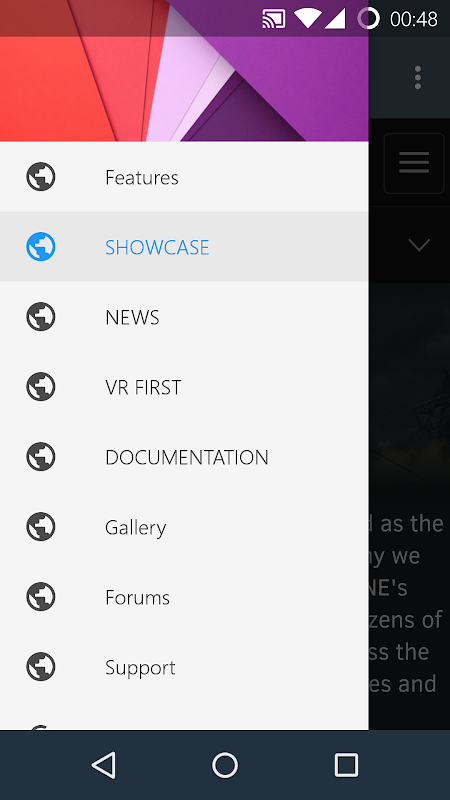Tap the Android home navigation button
450x800 pixels.
(x=225, y=765)
